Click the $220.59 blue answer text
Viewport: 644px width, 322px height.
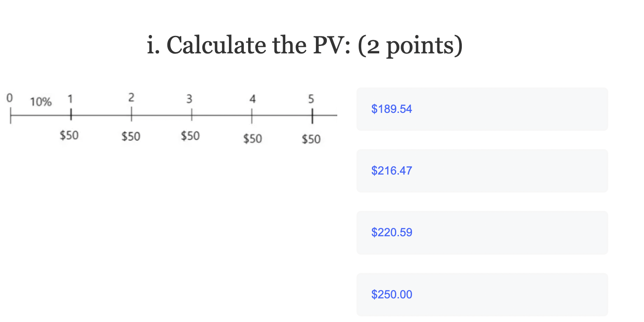392,232
